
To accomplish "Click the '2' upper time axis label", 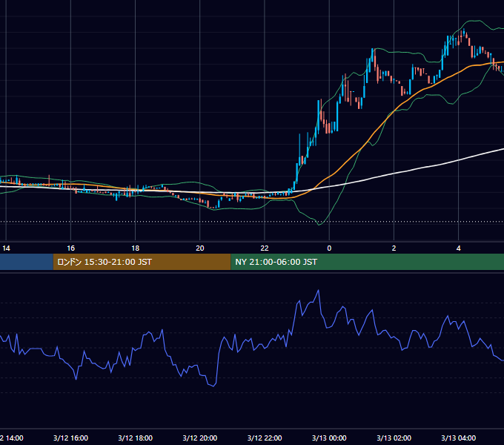I will tap(394, 248).
